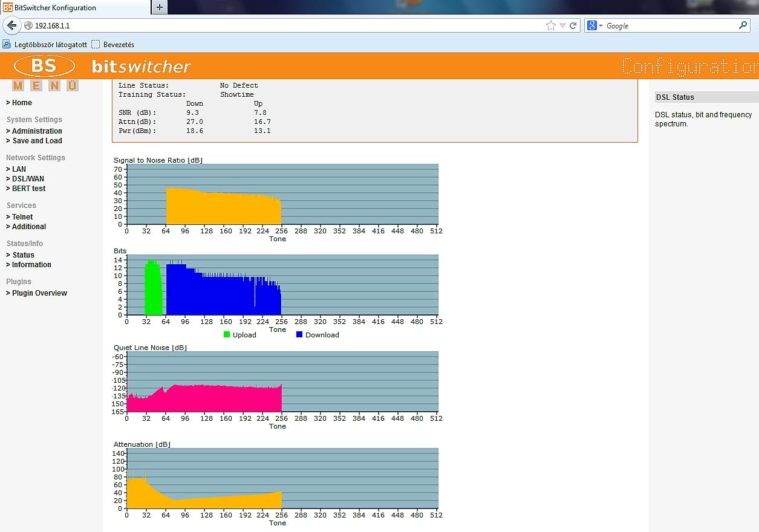Click the search magnifier icon
759x532 pixels.
click(743, 25)
